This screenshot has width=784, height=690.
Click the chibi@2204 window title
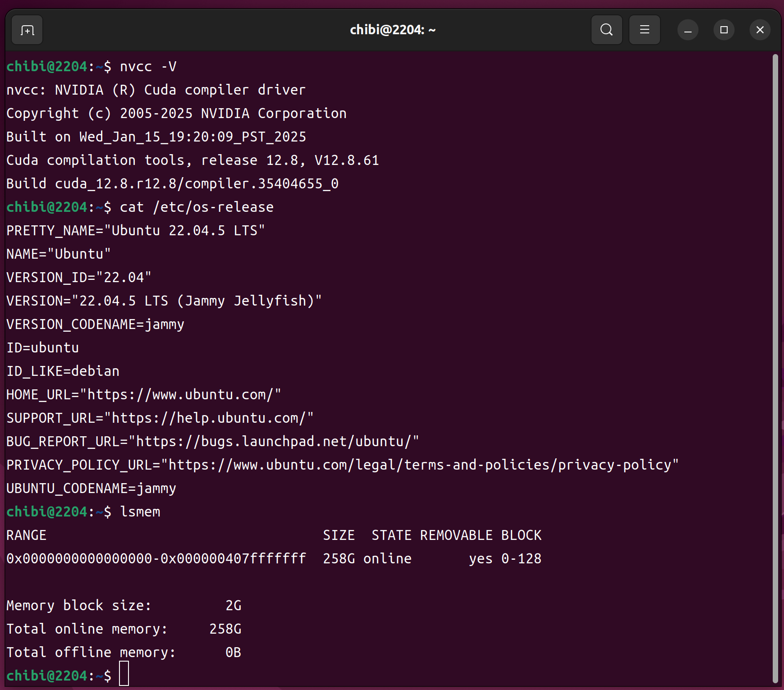pyautogui.click(x=392, y=30)
